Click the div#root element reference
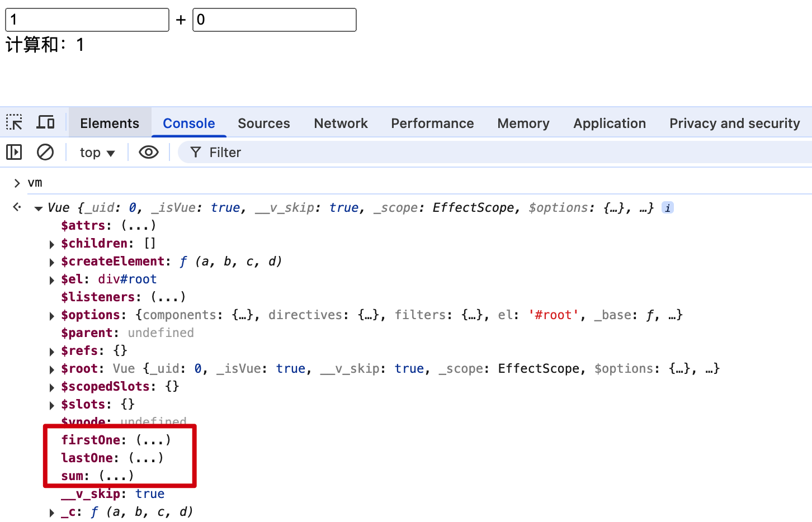 coord(128,279)
